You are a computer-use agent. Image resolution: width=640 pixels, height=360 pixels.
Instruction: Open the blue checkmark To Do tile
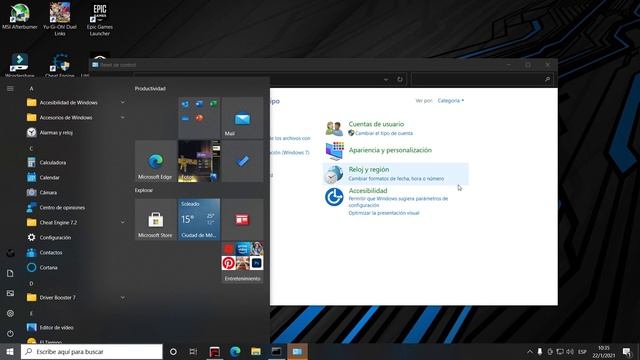pos(242,161)
